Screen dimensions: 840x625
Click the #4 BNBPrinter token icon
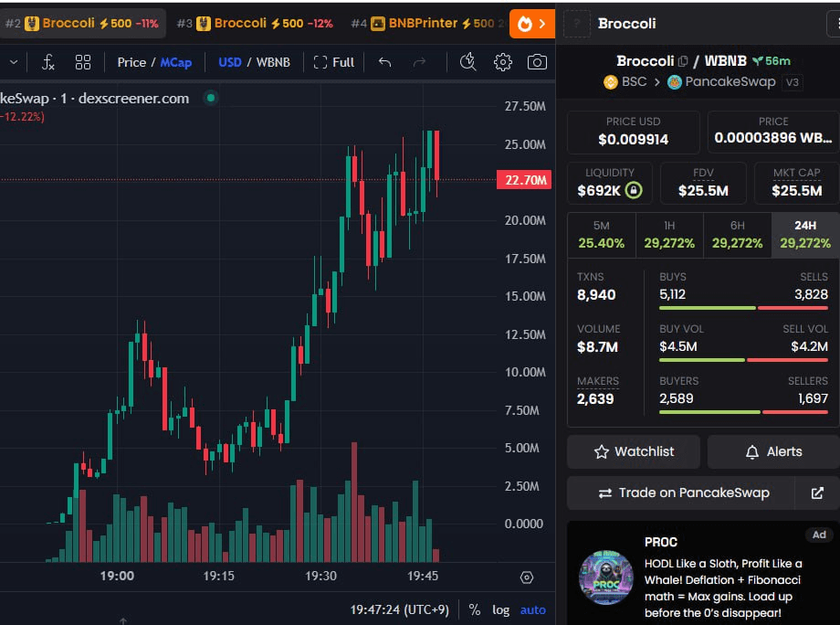pyautogui.click(x=378, y=24)
